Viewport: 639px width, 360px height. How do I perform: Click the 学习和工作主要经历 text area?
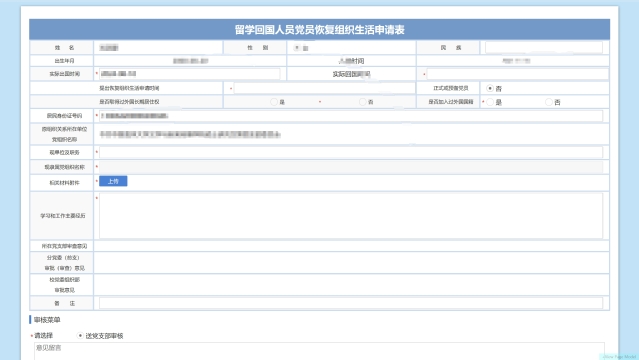coord(351,216)
